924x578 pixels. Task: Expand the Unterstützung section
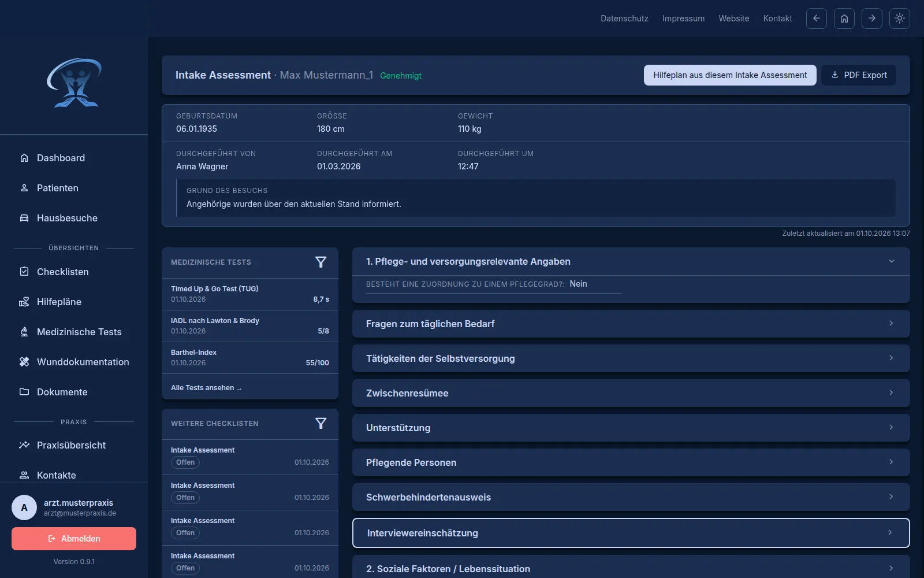pos(631,428)
